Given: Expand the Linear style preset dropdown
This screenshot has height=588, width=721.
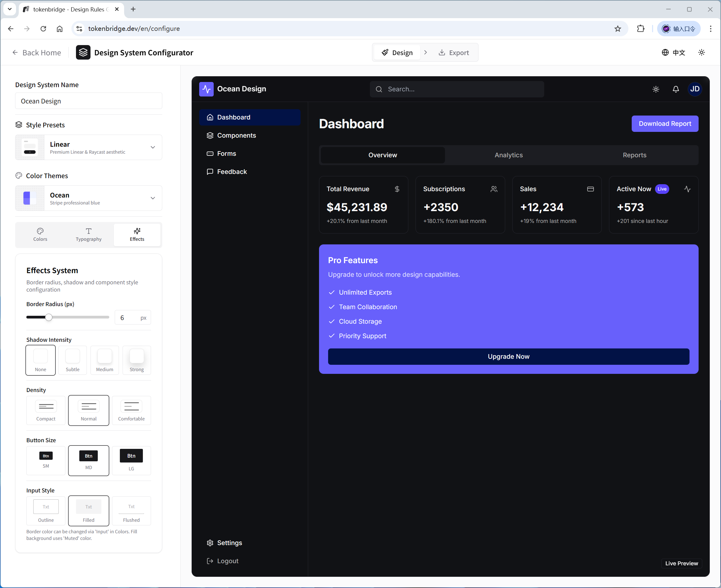Looking at the screenshot, I should coord(153,147).
